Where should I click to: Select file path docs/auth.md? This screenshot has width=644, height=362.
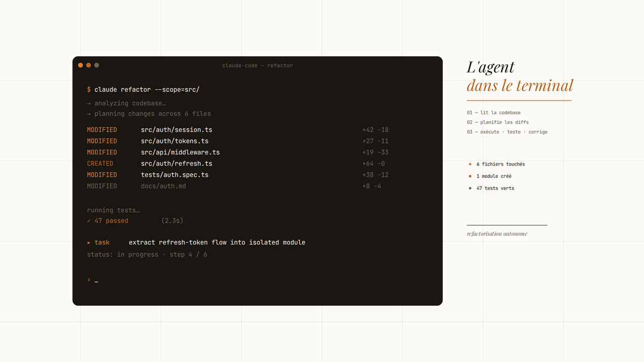[164, 186]
